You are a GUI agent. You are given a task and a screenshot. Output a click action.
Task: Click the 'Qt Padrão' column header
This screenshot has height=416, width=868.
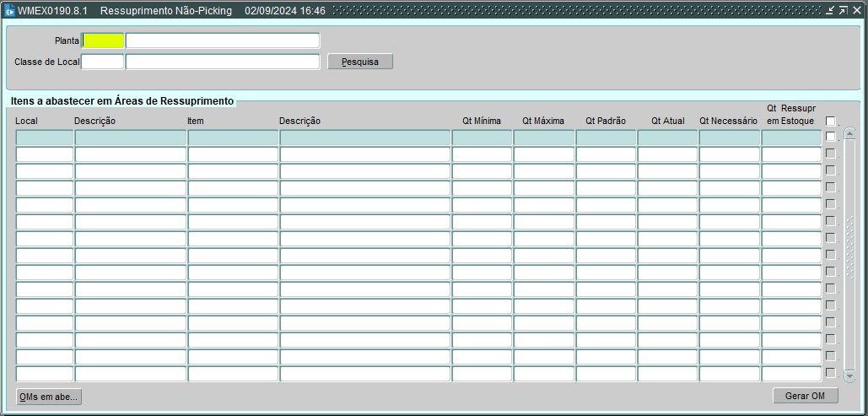(x=606, y=121)
